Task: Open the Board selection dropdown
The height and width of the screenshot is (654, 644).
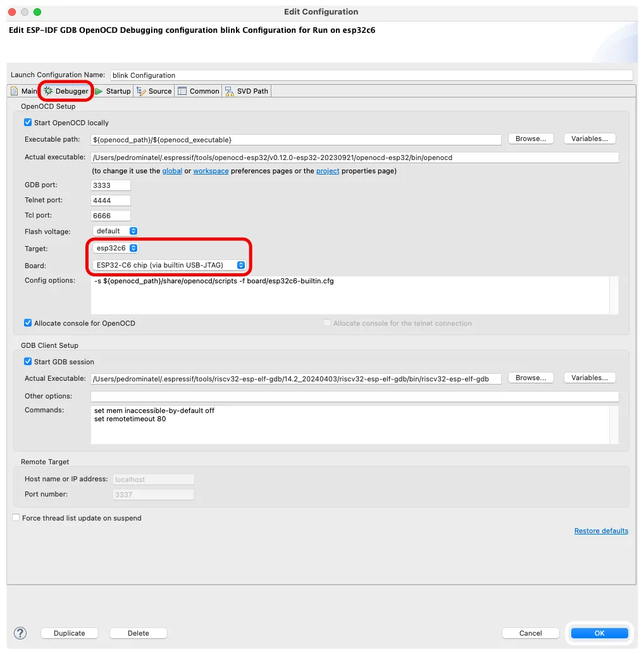Action: [169, 265]
